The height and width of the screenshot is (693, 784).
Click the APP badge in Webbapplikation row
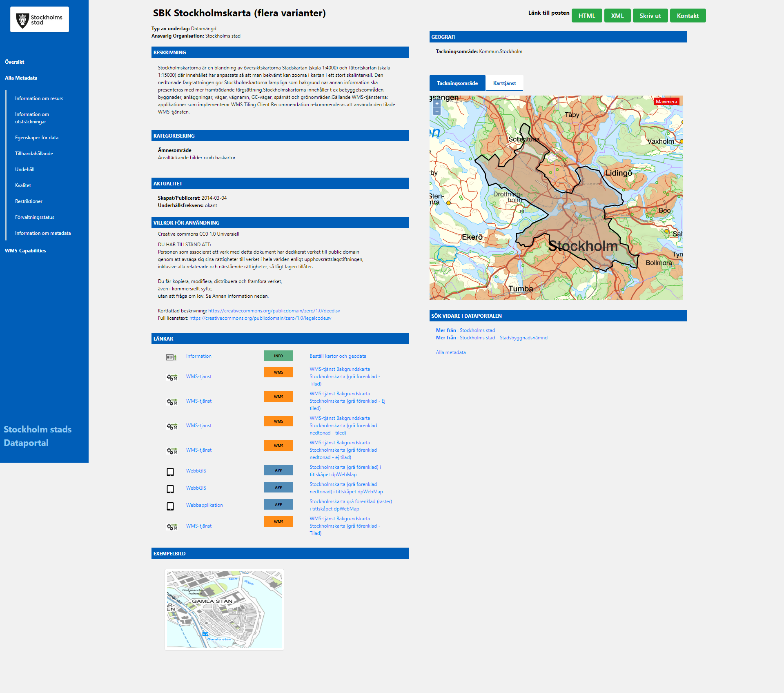[278, 504]
